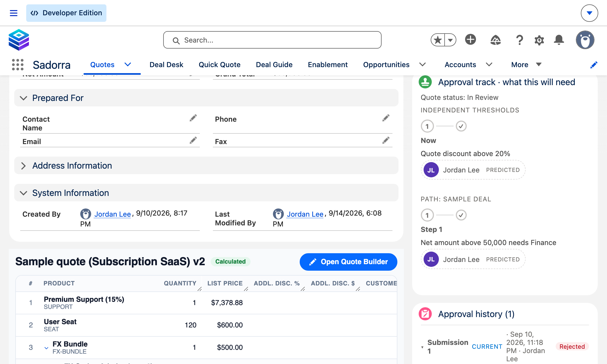
Task: Open the global actions plus icon
Action: pyautogui.click(x=471, y=40)
